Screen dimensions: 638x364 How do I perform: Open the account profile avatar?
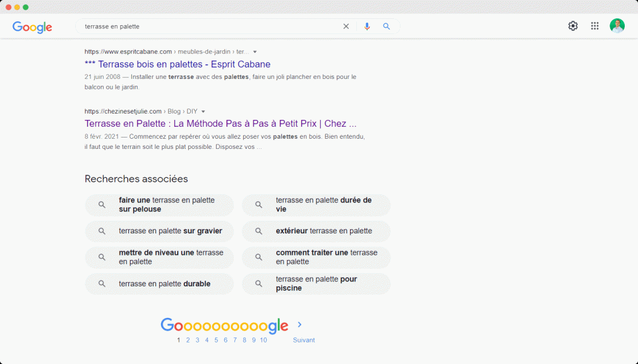(617, 26)
